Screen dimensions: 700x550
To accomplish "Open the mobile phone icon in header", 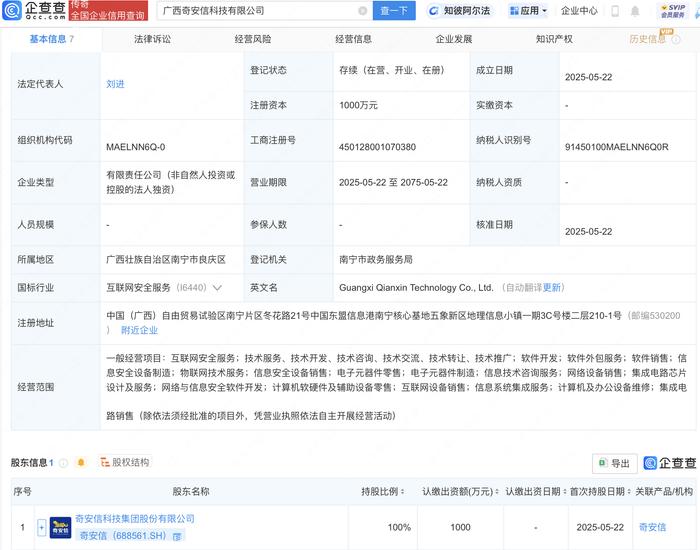I will (x=615, y=11).
